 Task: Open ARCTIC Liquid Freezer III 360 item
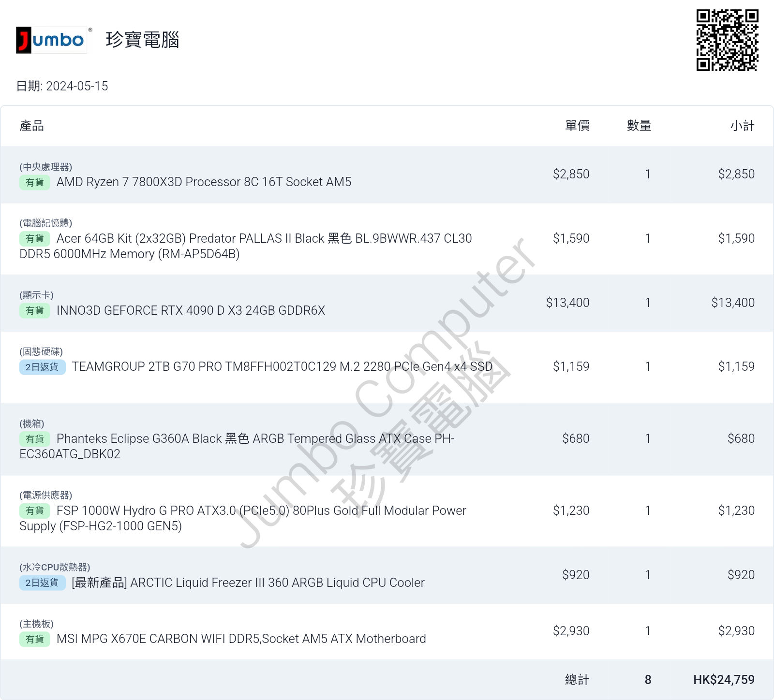[x=248, y=583]
